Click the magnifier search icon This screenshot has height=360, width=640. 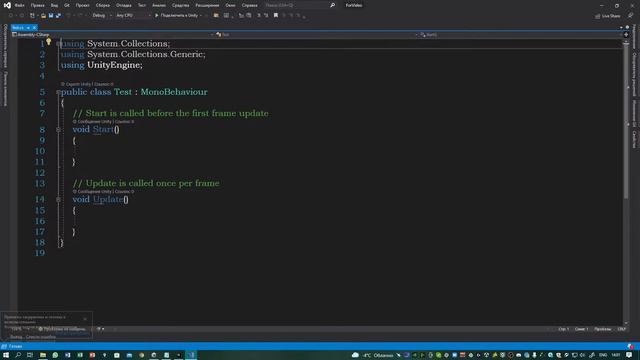point(333,5)
